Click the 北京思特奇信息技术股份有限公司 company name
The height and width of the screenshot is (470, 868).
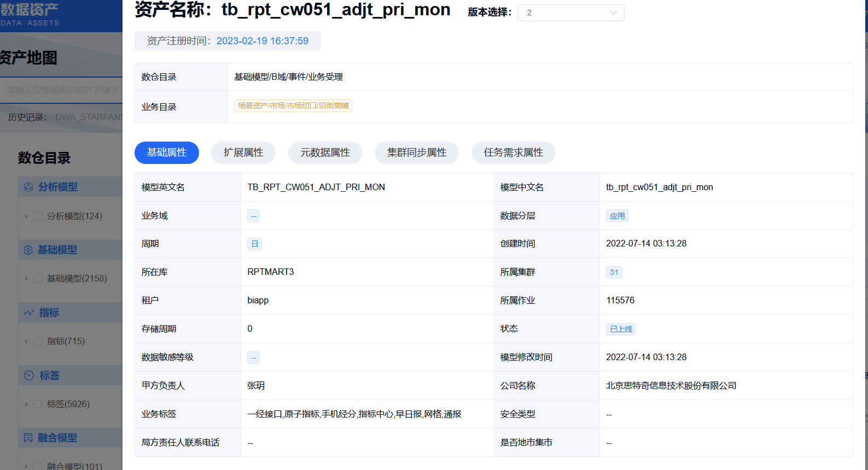[671, 386]
